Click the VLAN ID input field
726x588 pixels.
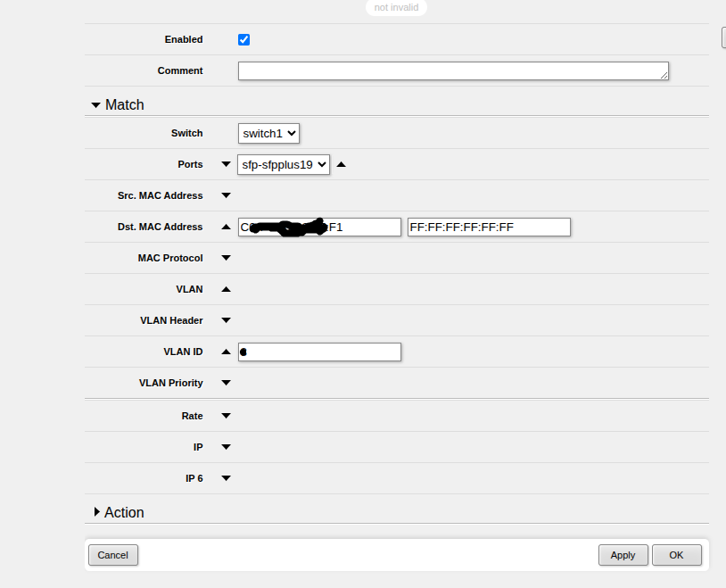321,352
